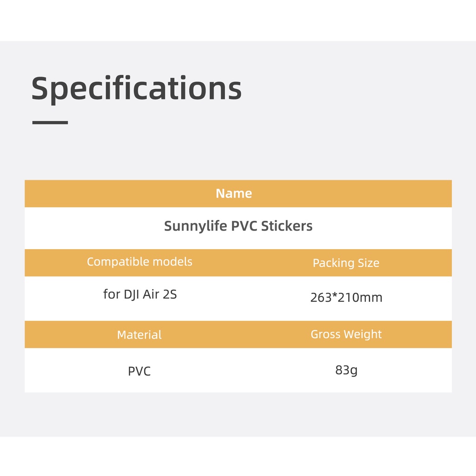Select the Name header label

pyautogui.click(x=234, y=193)
